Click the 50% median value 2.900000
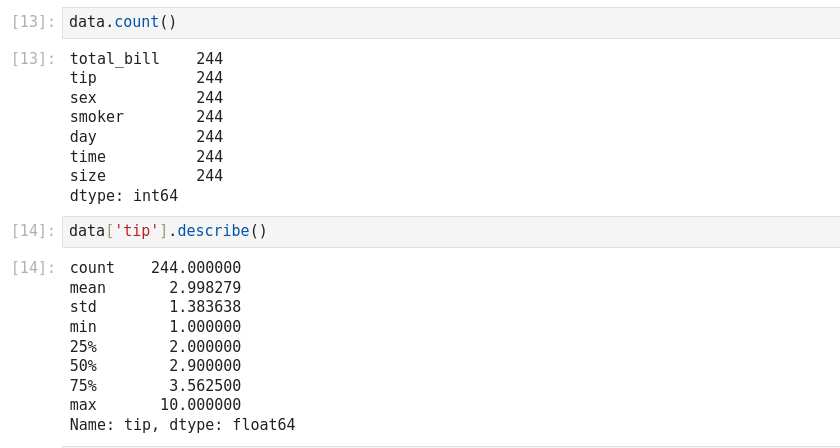Viewport: 840px width, 448px height. coord(205,366)
